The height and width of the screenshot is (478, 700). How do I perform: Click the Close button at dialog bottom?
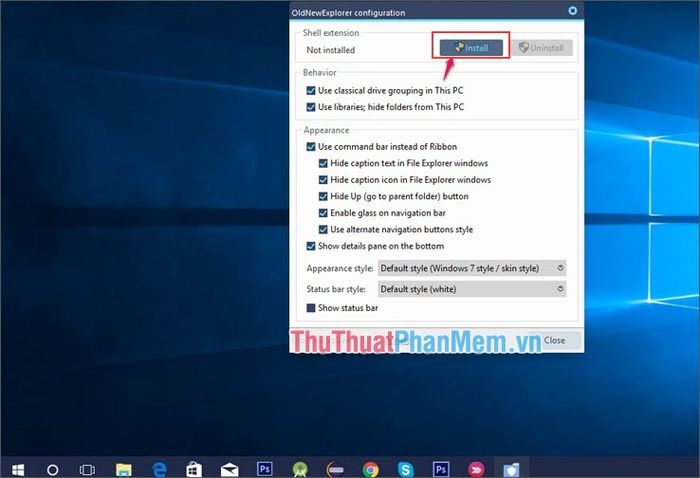(554, 340)
